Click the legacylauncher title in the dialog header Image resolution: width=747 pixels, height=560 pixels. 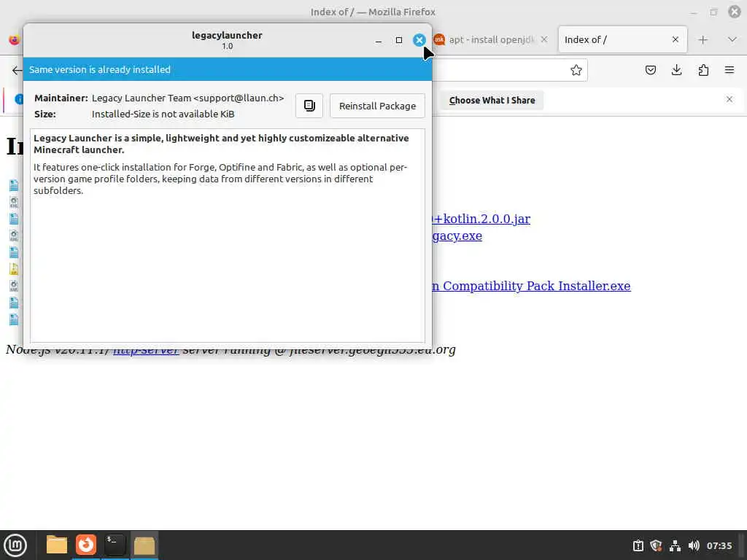coord(228,35)
